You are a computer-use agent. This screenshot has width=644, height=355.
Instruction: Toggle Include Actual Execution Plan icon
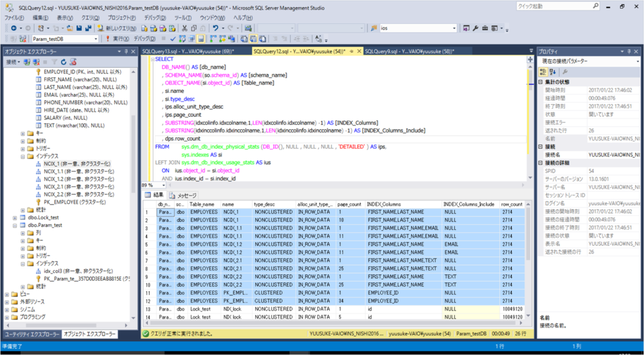tap(213, 38)
